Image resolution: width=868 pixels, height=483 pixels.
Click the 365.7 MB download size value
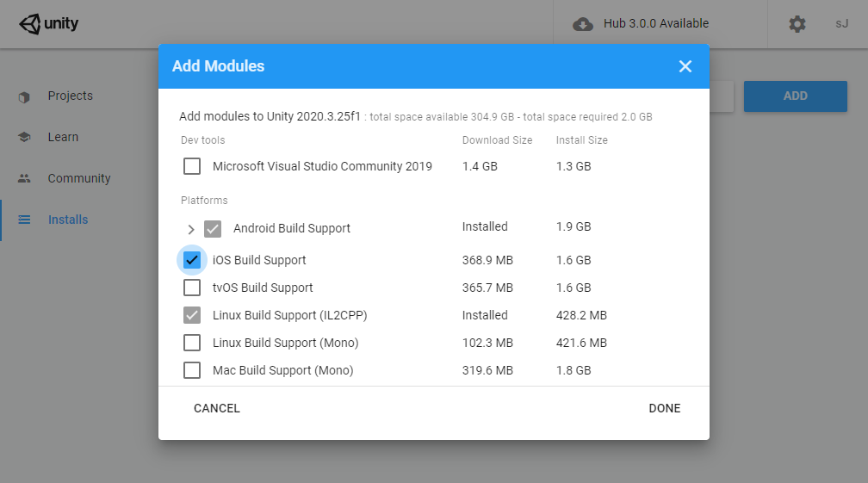pyautogui.click(x=487, y=288)
